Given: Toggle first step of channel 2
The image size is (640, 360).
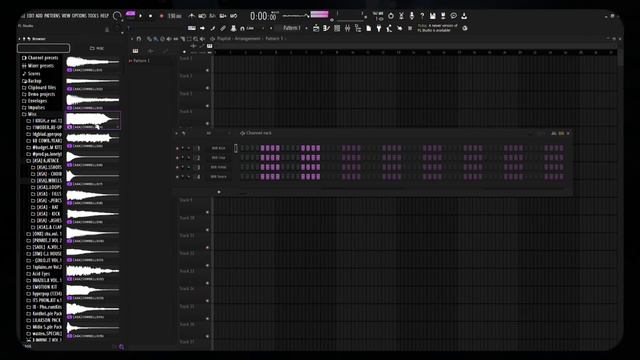Looking at the screenshot, I should point(243,158).
